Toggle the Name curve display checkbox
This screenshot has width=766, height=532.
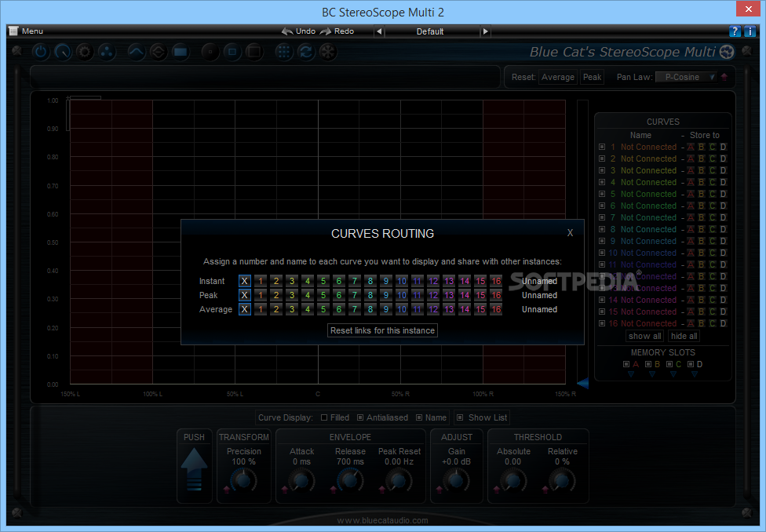418,417
